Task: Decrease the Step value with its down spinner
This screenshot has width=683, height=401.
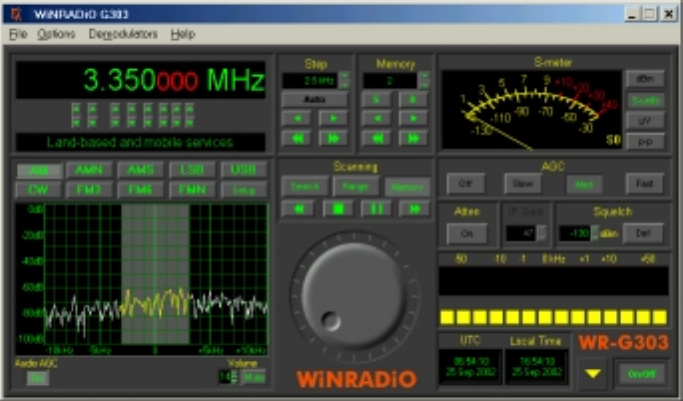Action: (344, 84)
